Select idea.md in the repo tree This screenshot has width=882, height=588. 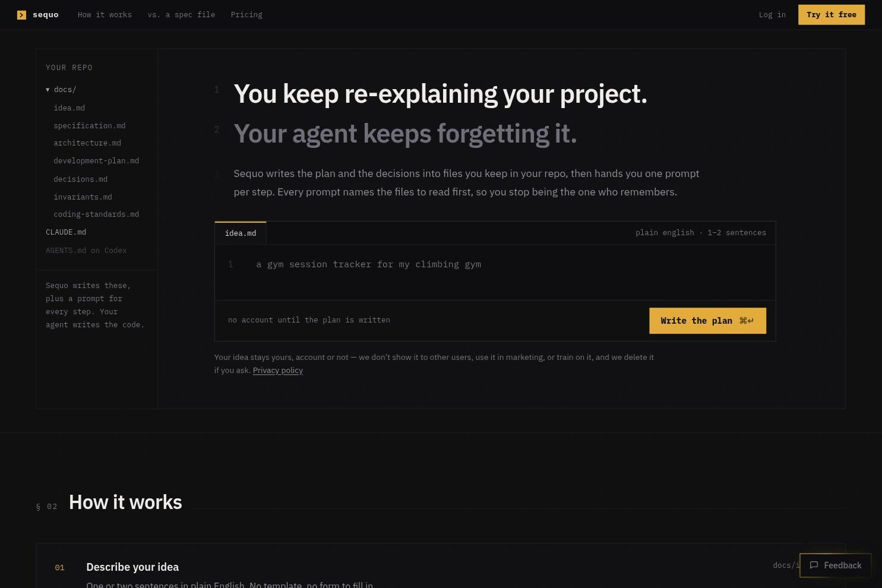69,108
